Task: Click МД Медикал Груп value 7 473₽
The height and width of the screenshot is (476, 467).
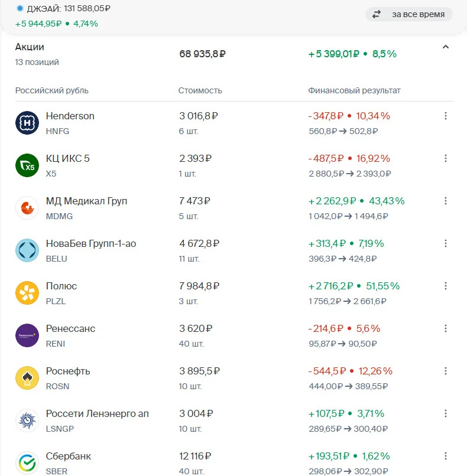Action: click(194, 201)
